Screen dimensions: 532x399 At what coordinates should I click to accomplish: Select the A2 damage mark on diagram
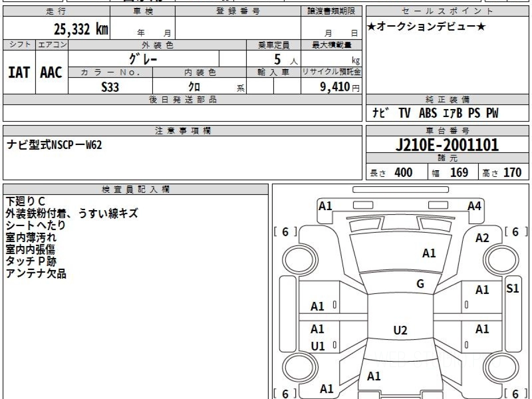[x=482, y=238]
